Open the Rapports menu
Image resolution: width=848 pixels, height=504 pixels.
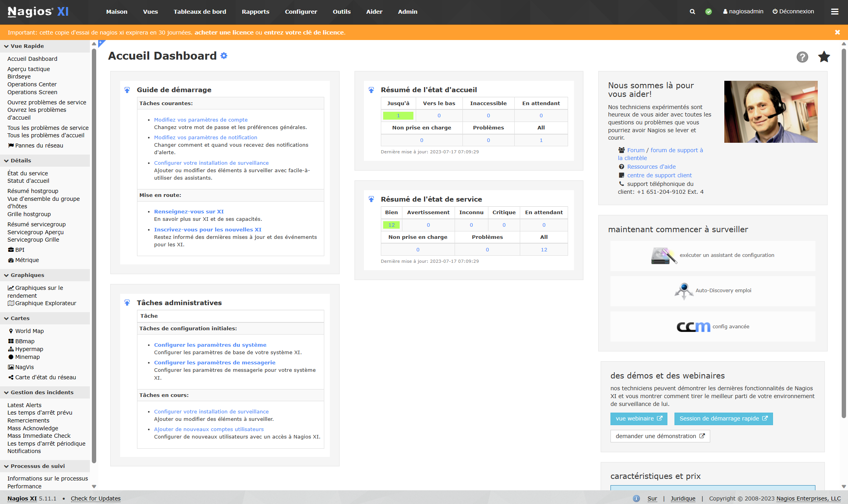[255, 12]
